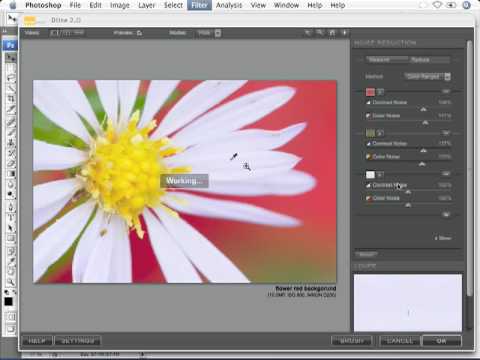Select the Clone Stamp tool
This screenshot has width=480, height=360.
coord(11,143)
